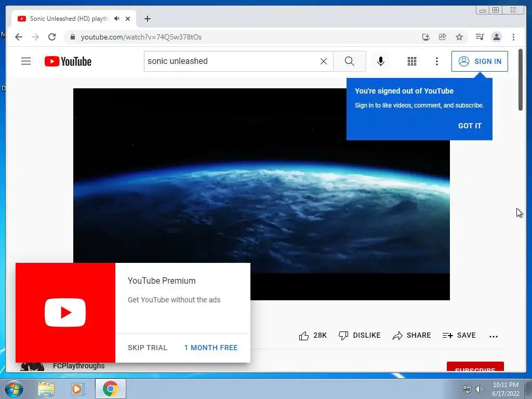
Task: Open Chrome three-dot menu
Action: (x=513, y=37)
